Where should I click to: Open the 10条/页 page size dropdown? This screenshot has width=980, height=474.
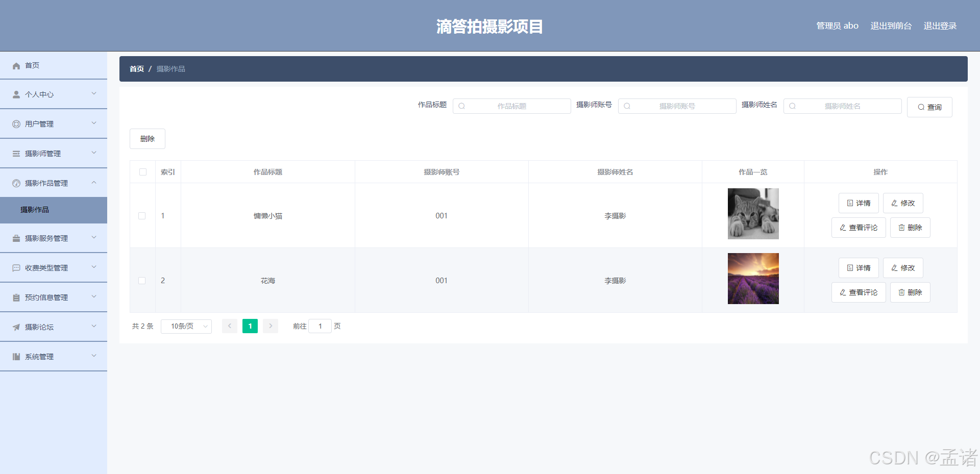(x=186, y=326)
